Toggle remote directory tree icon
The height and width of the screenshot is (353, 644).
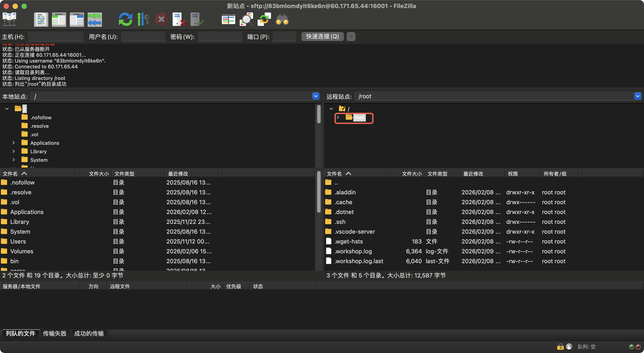tap(76, 19)
